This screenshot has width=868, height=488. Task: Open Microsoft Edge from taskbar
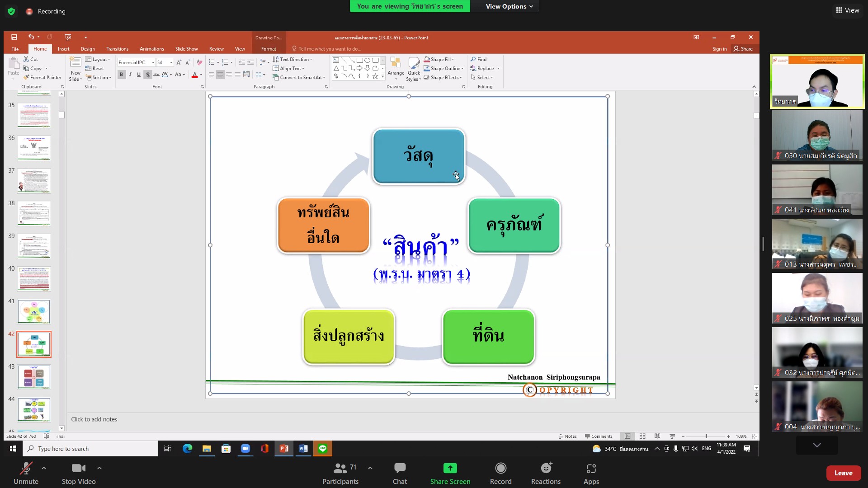click(187, 448)
